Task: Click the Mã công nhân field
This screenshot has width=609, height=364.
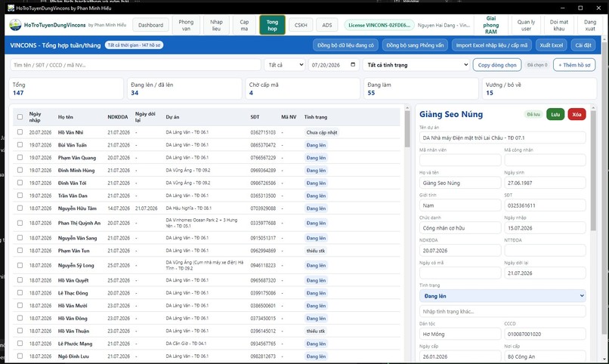Action: [x=545, y=160]
